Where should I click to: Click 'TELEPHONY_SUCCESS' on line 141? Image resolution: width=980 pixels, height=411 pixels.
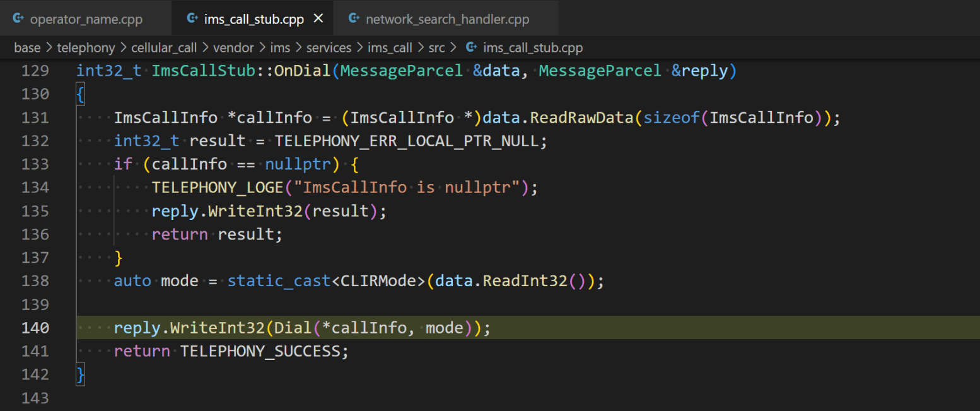(260, 351)
